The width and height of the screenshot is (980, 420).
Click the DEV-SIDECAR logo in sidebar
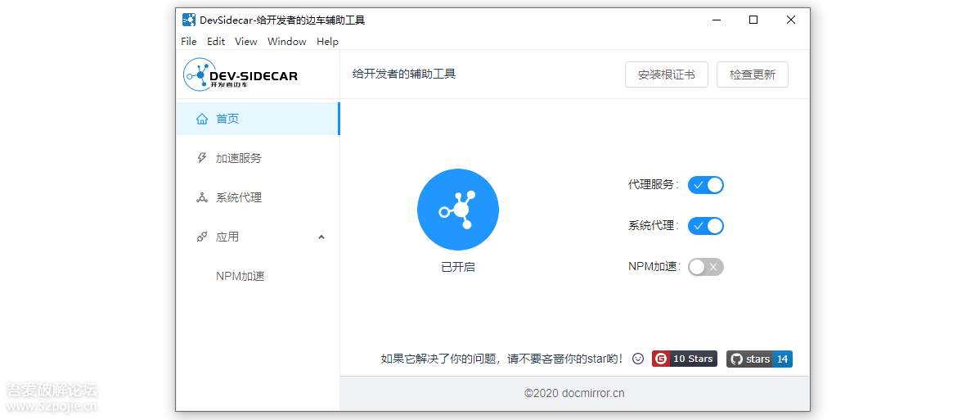point(241,75)
